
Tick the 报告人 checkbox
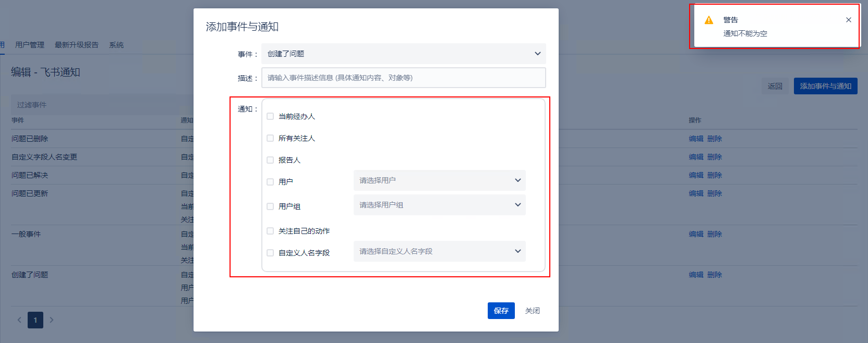[270, 160]
